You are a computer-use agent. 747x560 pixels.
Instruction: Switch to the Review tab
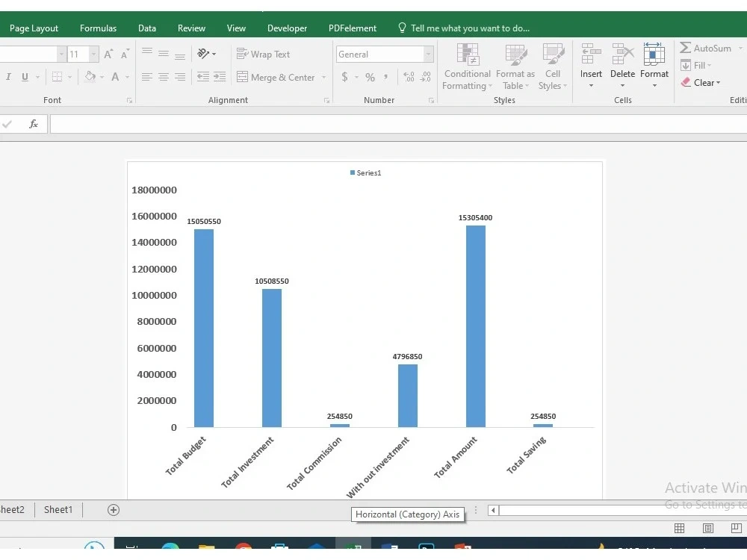(x=191, y=28)
